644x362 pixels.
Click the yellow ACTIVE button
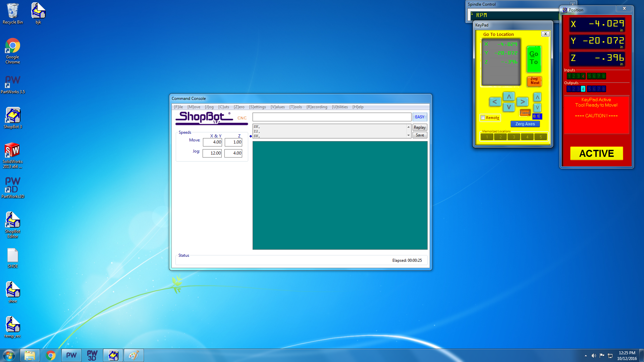pyautogui.click(x=596, y=153)
